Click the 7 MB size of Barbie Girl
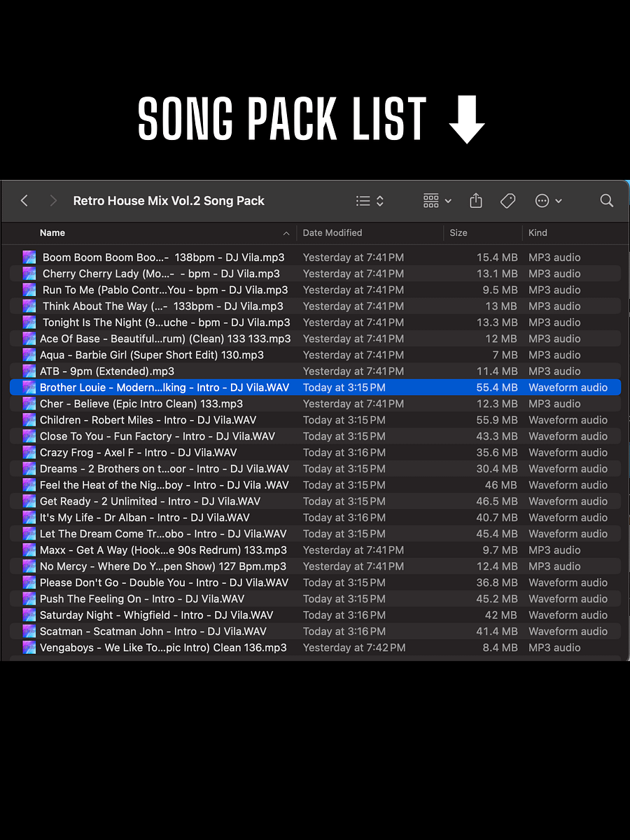This screenshot has width=630, height=840. (505, 355)
